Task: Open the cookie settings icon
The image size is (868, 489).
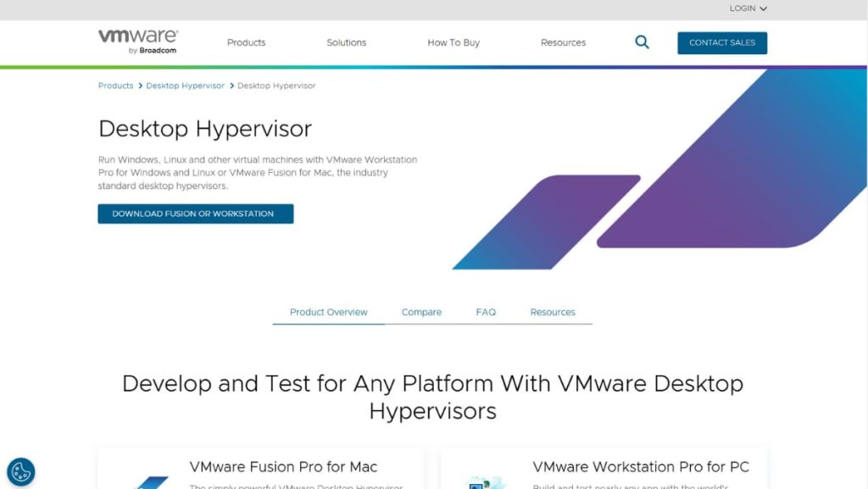Action: [x=20, y=472]
